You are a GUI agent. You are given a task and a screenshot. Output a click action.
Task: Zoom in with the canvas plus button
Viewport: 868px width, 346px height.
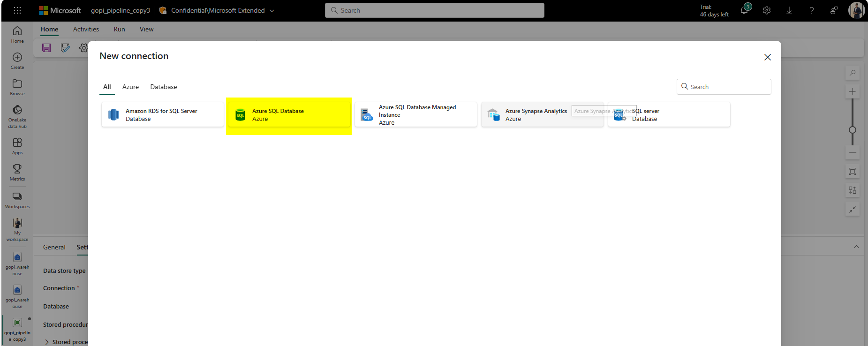pyautogui.click(x=853, y=91)
